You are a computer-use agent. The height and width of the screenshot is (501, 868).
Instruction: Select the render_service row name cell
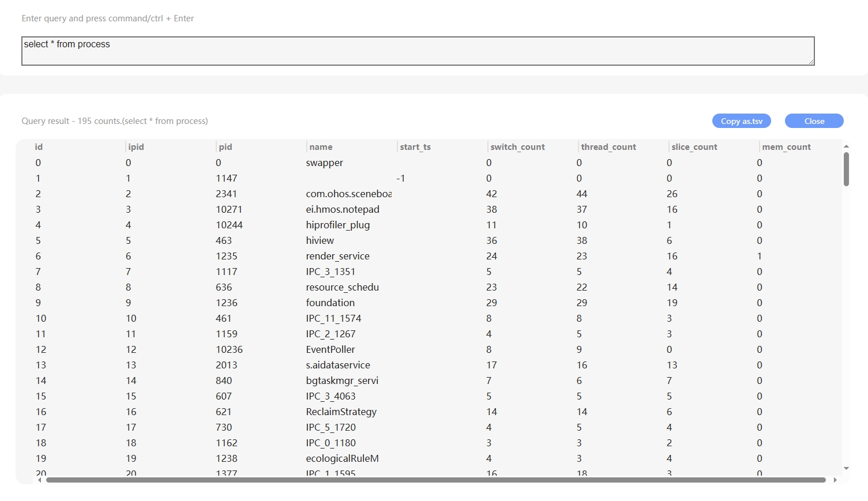point(337,256)
